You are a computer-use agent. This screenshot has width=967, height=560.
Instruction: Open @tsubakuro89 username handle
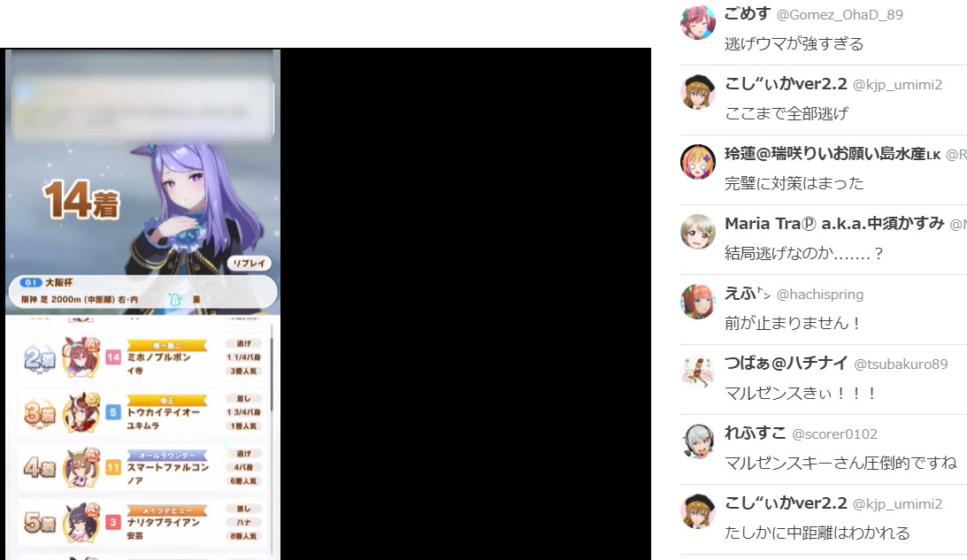901,364
